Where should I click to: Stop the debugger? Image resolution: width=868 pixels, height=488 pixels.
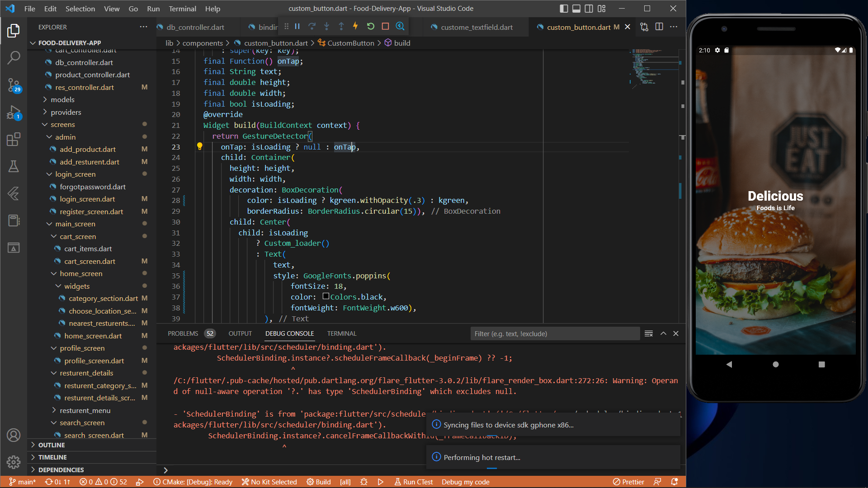(385, 26)
